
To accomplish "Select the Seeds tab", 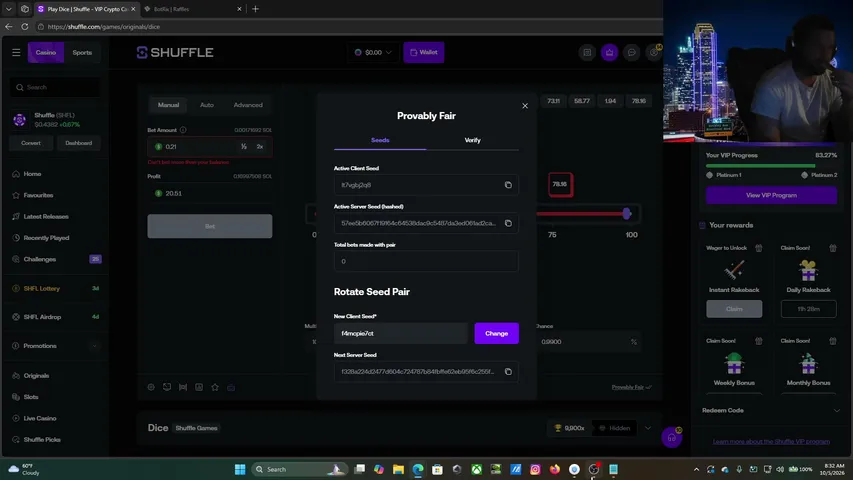I will (380, 140).
